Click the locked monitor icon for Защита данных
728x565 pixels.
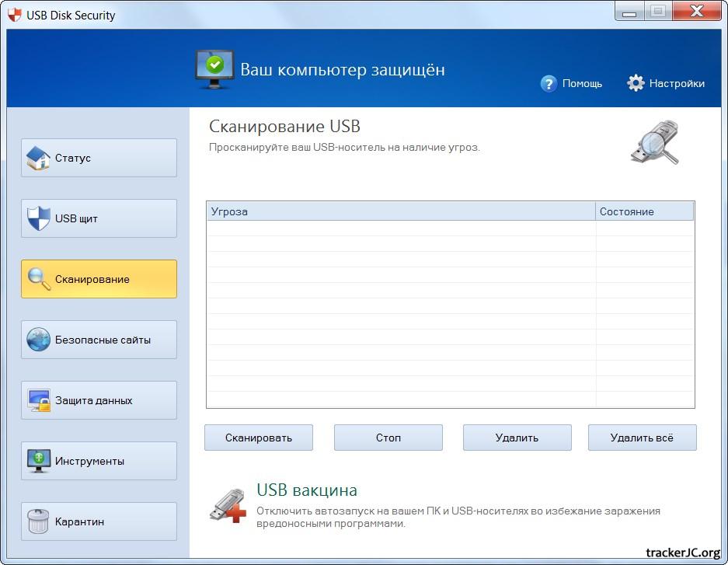click(38, 400)
